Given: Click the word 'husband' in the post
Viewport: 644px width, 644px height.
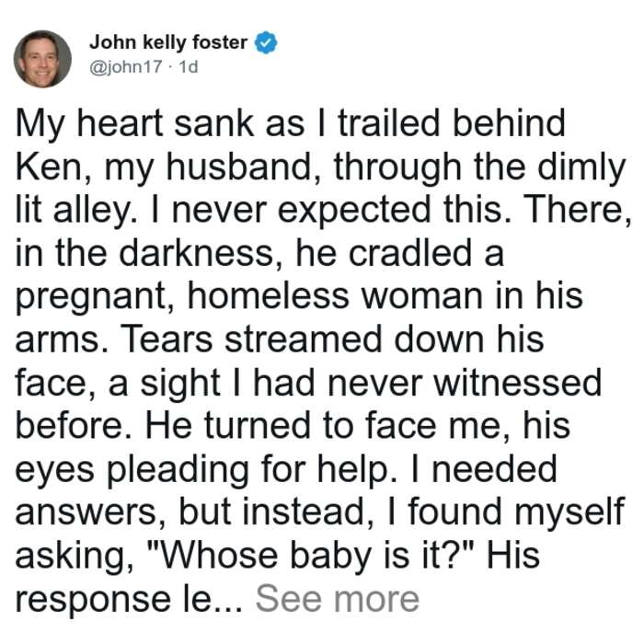Looking at the screenshot, I should point(238,167).
